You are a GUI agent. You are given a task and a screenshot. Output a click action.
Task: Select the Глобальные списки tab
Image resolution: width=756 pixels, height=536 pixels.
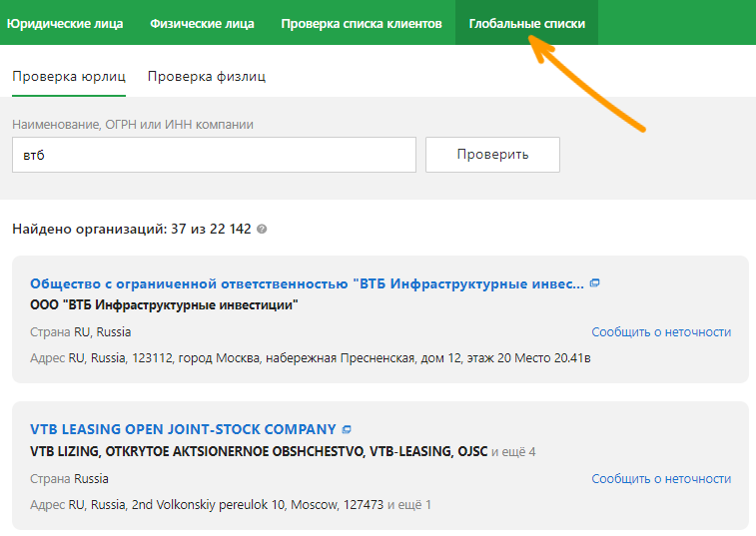pos(527,24)
